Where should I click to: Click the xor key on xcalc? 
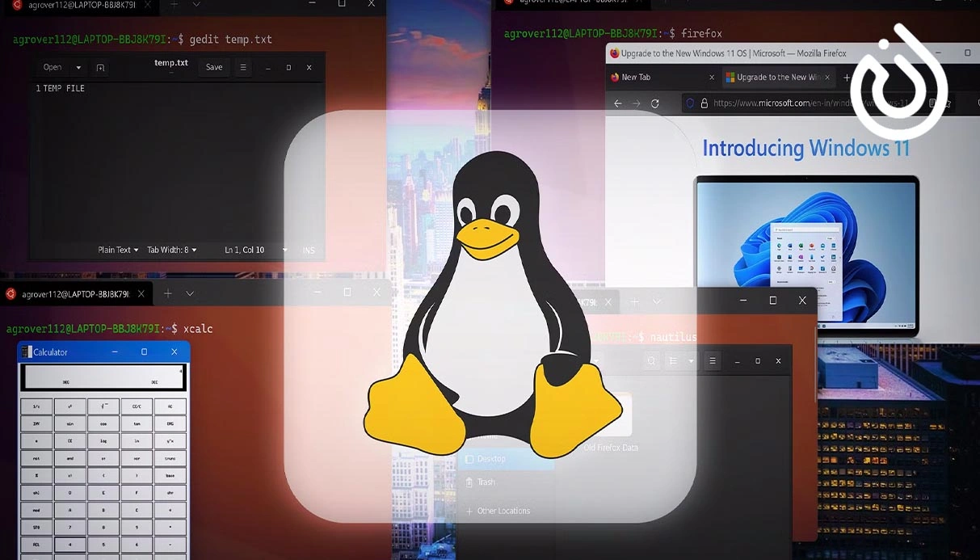pos(137,458)
